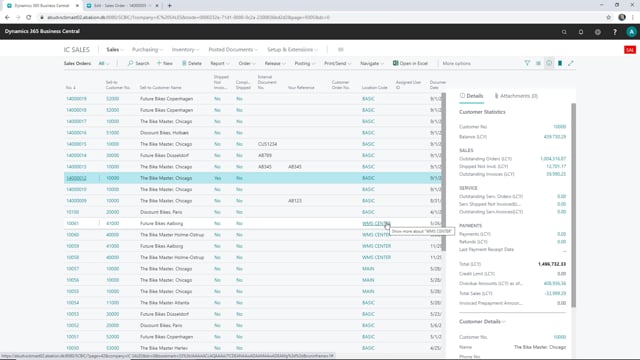Click the IC SALES company name
Viewport: 640px width, 360px height.
coord(76,49)
